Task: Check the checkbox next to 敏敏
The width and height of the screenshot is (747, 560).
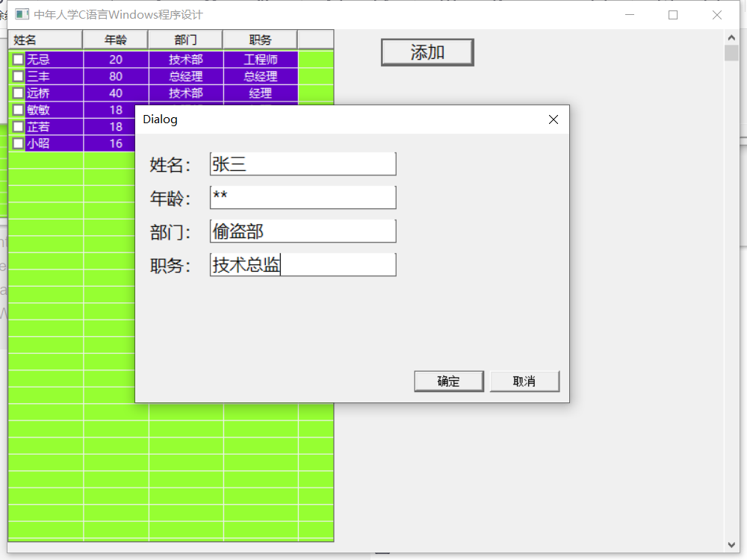Action: tap(16, 110)
